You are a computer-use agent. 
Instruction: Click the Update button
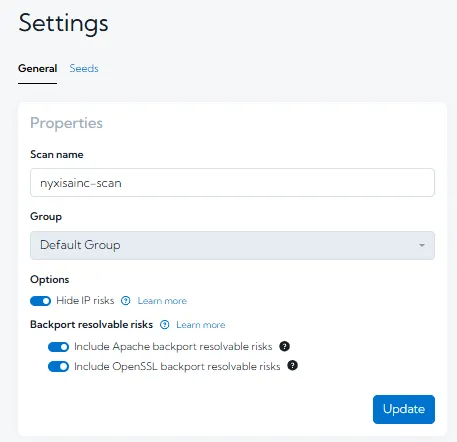tap(404, 409)
